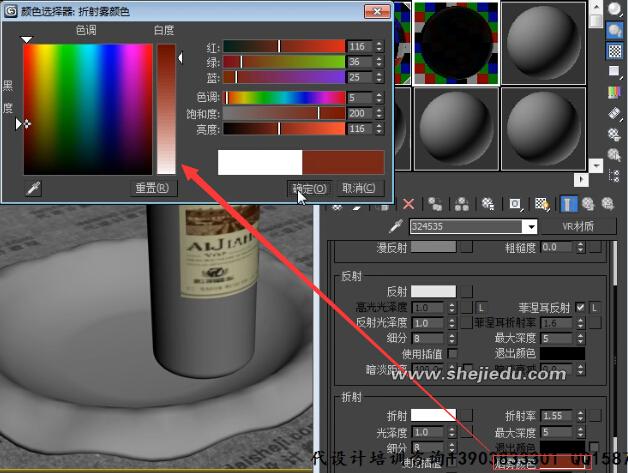Screen dimensions: 628x473
Task: Collapse the 折射 rollout header
Action: tap(351, 397)
